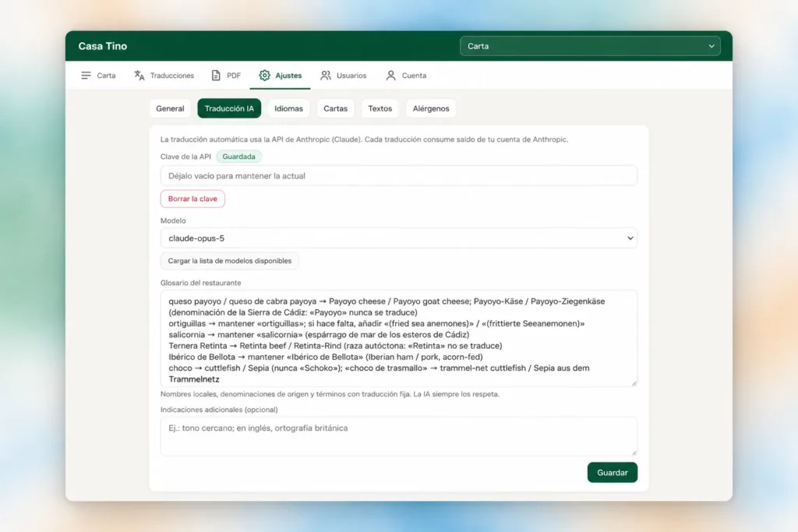
Task: Click the Guardar button
Action: [613, 473]
